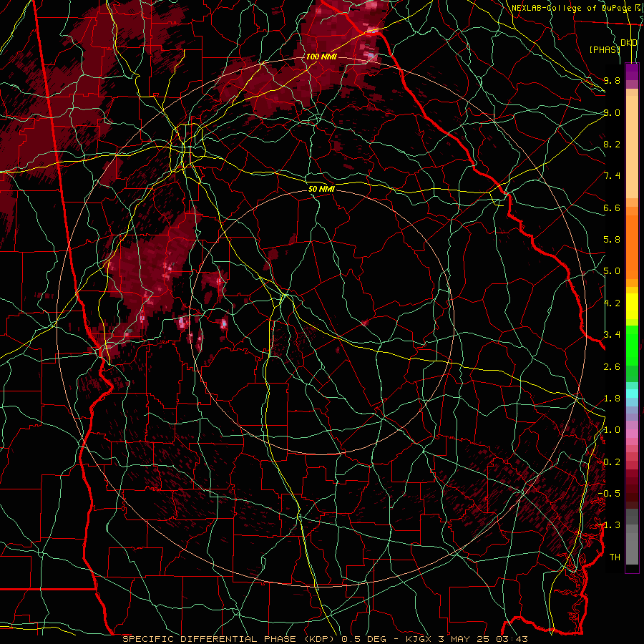Click the "[PHAS]" label near the colorbar

click(x=604, y=49)
